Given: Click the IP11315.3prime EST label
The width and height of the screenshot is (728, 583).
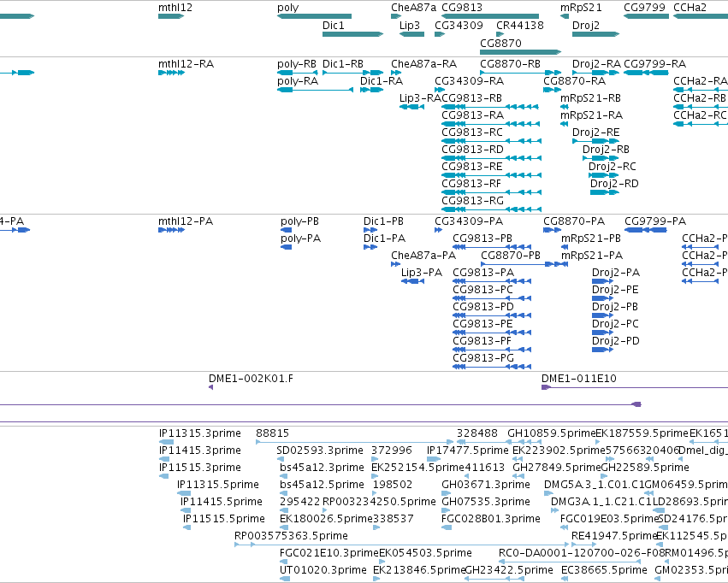Looking at the screenshot, I should pos(199,433).
